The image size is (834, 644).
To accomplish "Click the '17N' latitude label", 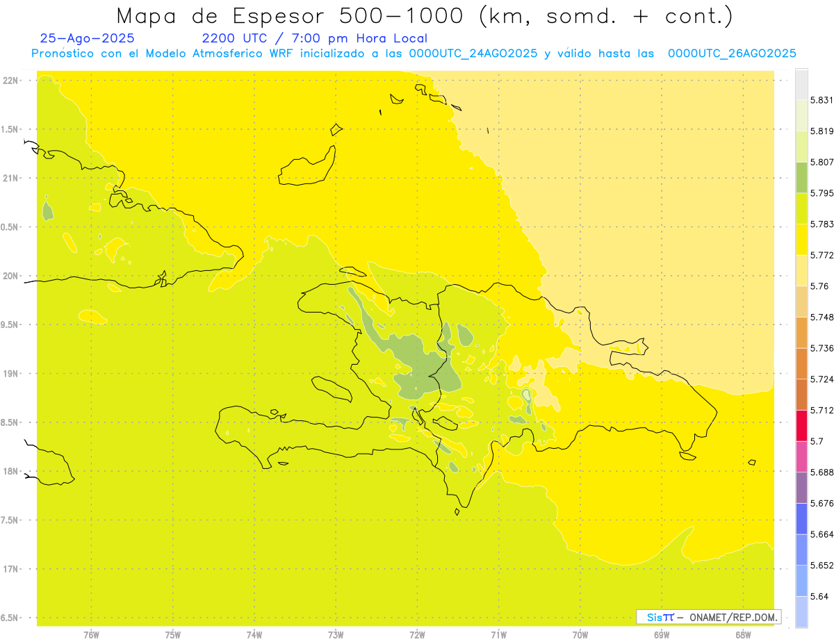I will pyautogui.click(x=12, y=569).
